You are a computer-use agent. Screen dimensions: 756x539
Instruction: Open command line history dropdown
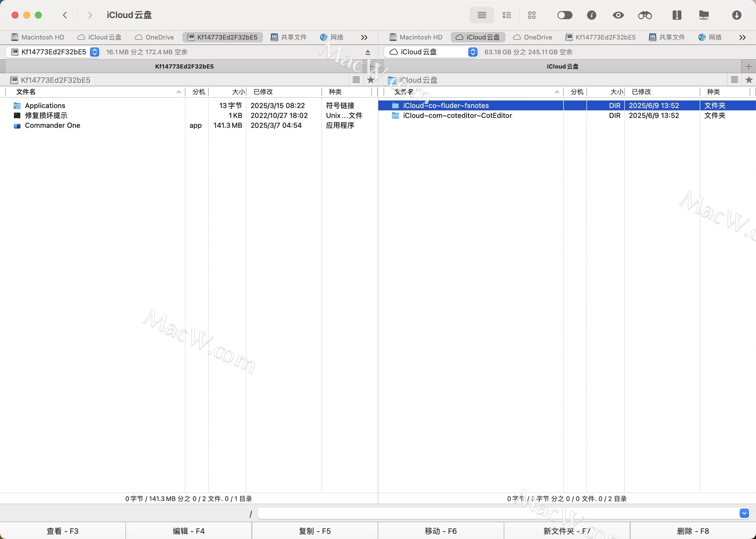click(x=744, y=513)
